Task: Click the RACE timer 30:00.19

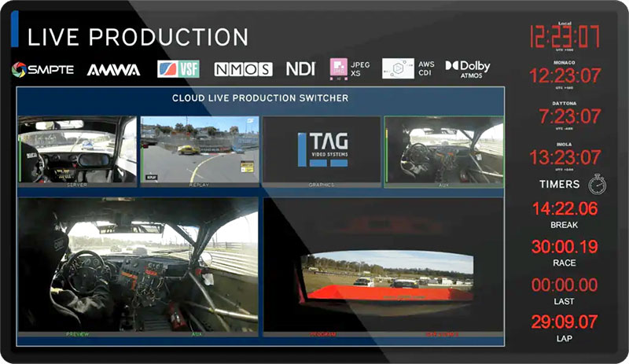Action: click(x=565, y=247)
